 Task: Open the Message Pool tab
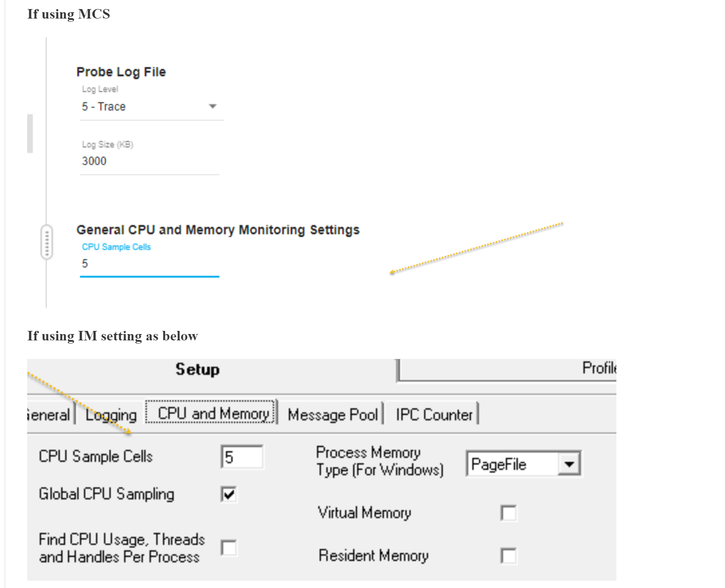pyautogui.click(x=333, y=415)
